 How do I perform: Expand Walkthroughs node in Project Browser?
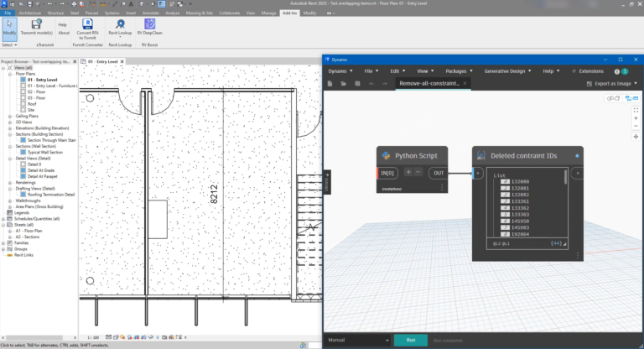point(10,201)
